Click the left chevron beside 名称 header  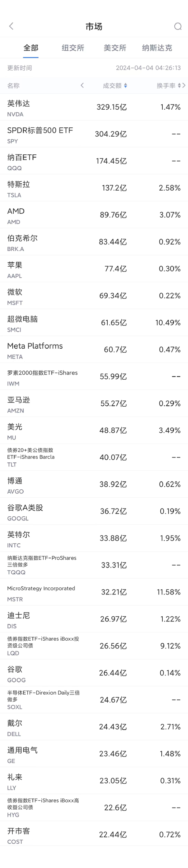coord(82,85)
